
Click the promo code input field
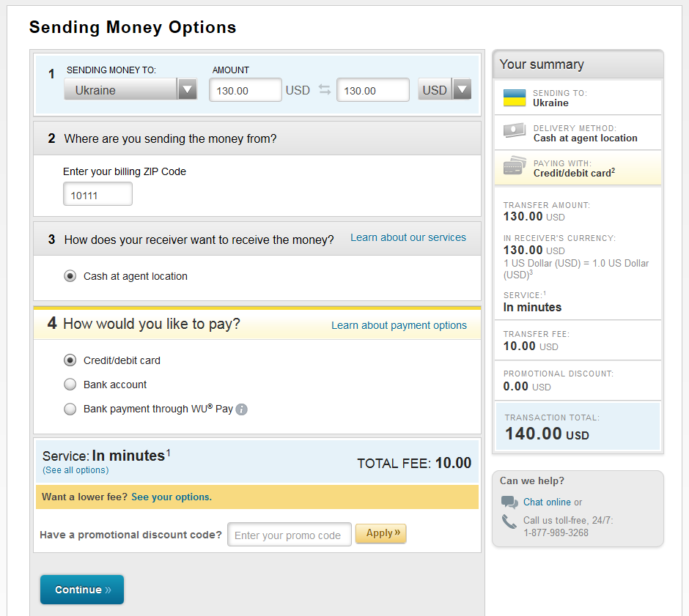click(290, 535)
